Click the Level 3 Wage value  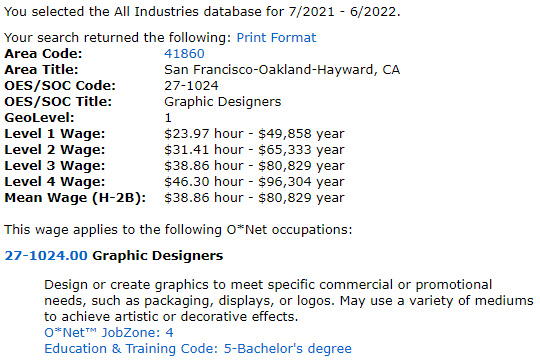point(254,166)
